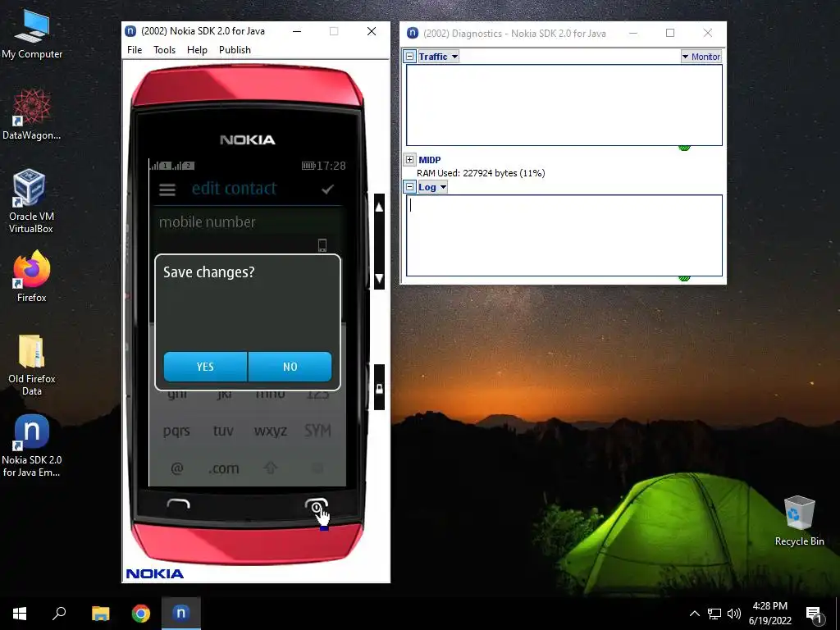Collapse the Log section
Image resolution: width=840 pixels, height=630 pixels.
tap(410, 187)
